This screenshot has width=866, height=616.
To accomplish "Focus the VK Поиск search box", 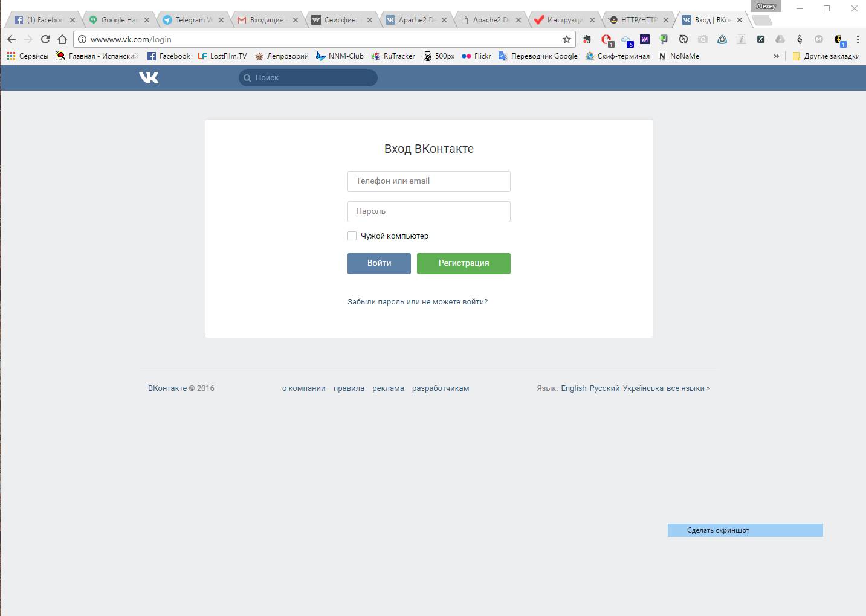I will tap(308, 78).
